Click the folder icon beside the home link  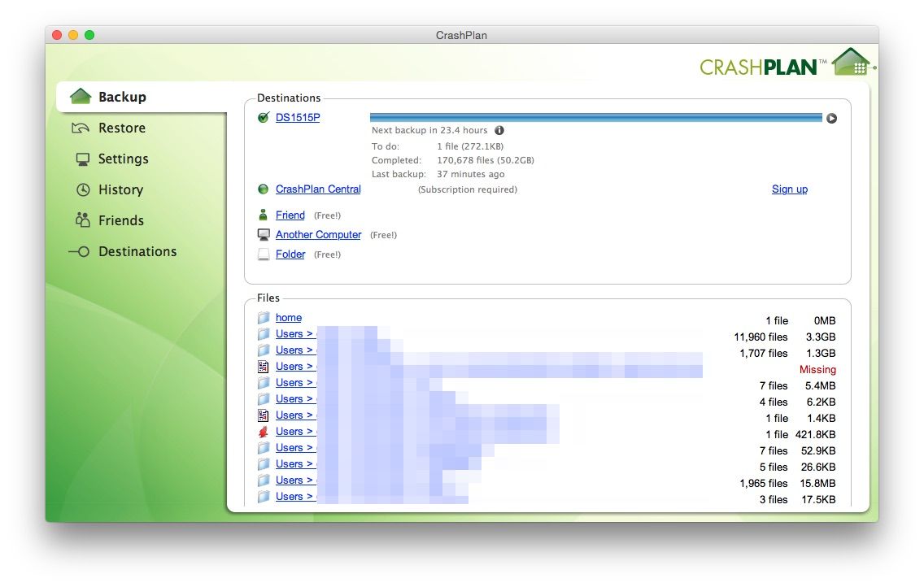click(x=264, y=318)
